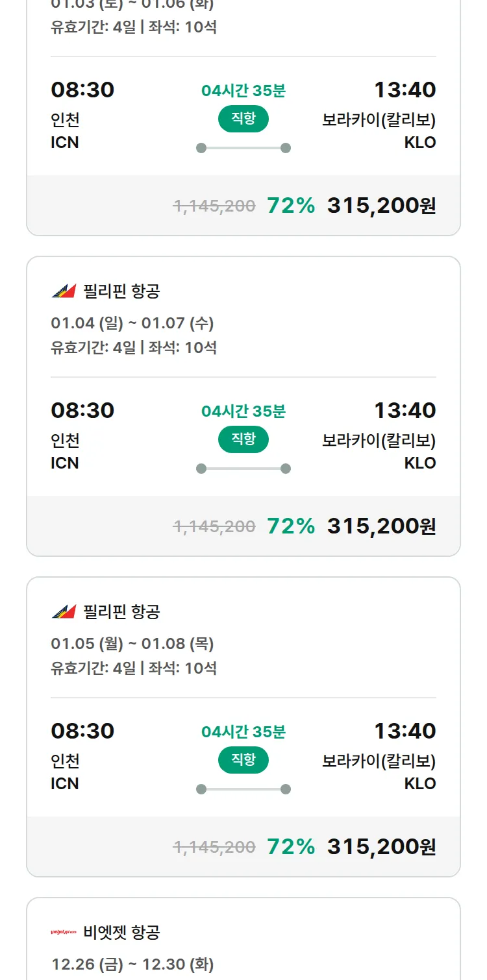Select 315,200원 price on the 01.05 flight
The width and height of the screenshot is (487, 980).
pos(381,846)
